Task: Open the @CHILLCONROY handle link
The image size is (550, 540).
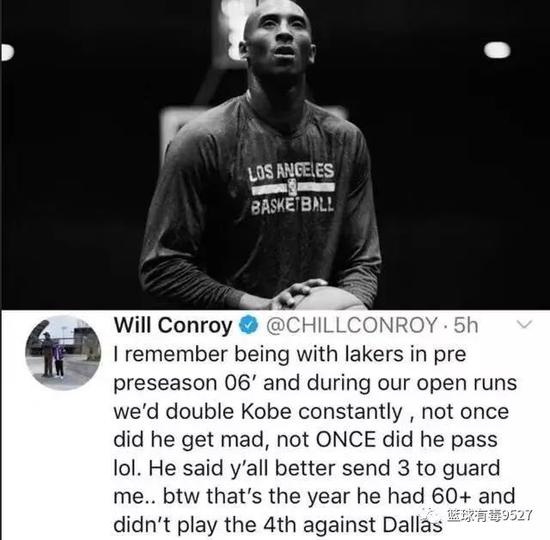Action: (x=352, y=326)
